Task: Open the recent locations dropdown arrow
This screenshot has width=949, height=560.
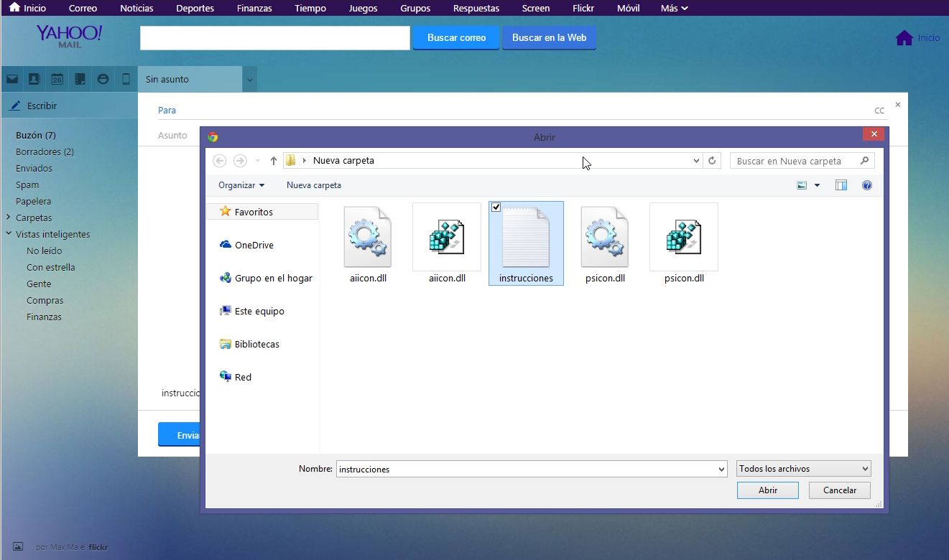Action: click(257, 161)
